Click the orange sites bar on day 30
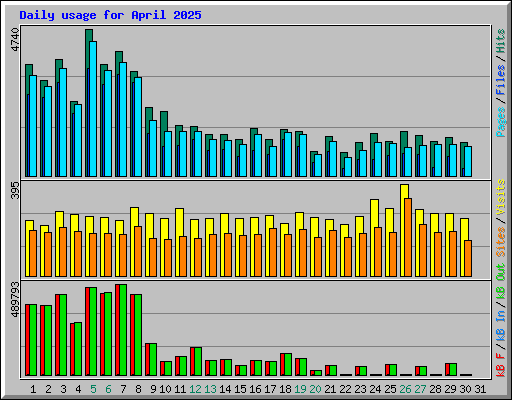Screen dimensions: 512x400 tap(468, 258)
